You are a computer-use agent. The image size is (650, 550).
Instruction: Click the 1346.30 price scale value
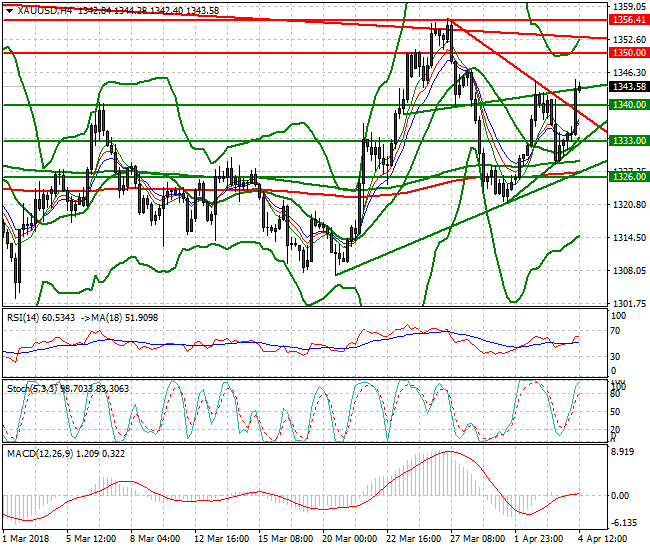coord(629,73)
